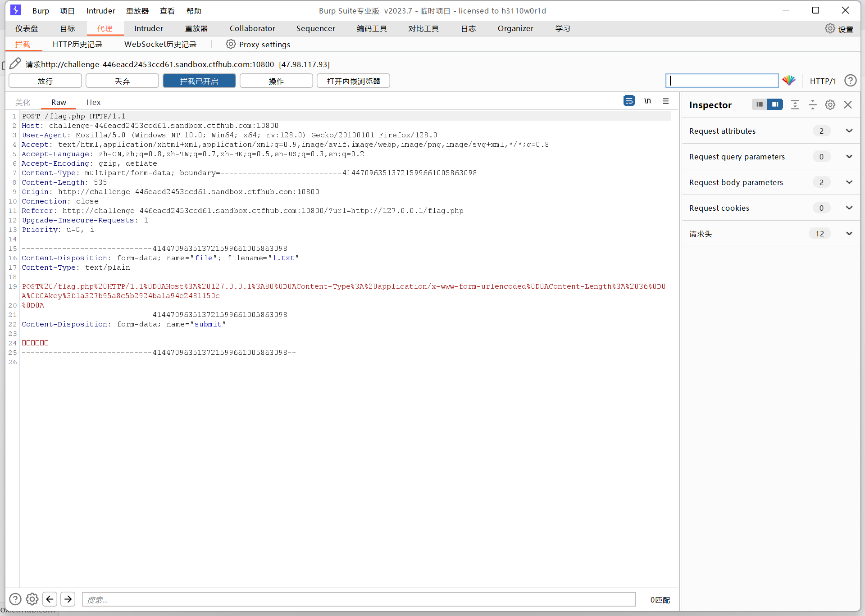This screenshot has width=865, height=616.
Task: Open the Burp menu
Action: 41,11
